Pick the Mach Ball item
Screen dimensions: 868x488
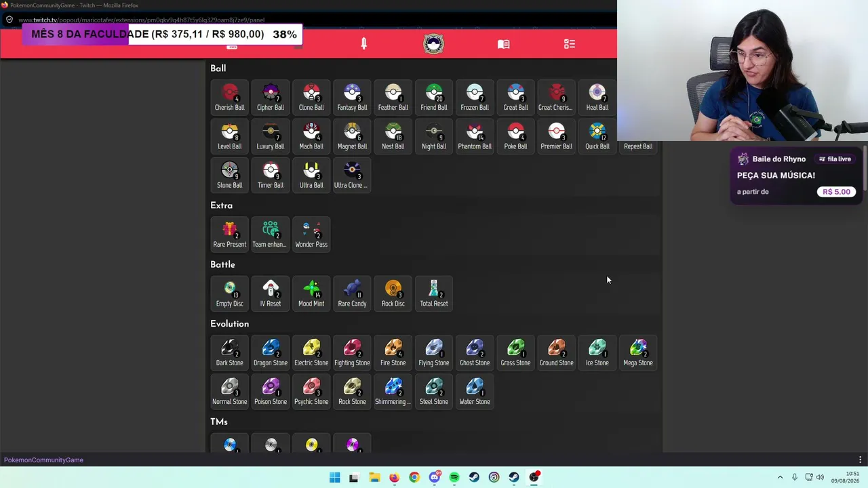(311, 136)
